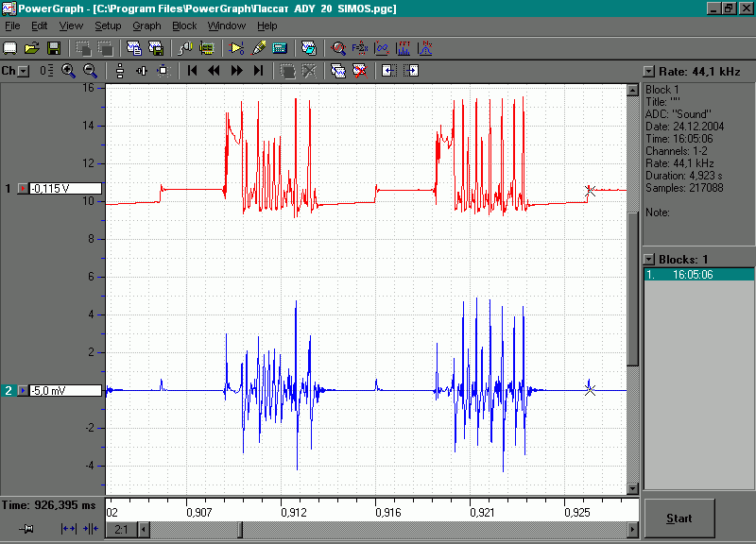Click the compress horizontal scale arrows icon

point(90,529)
